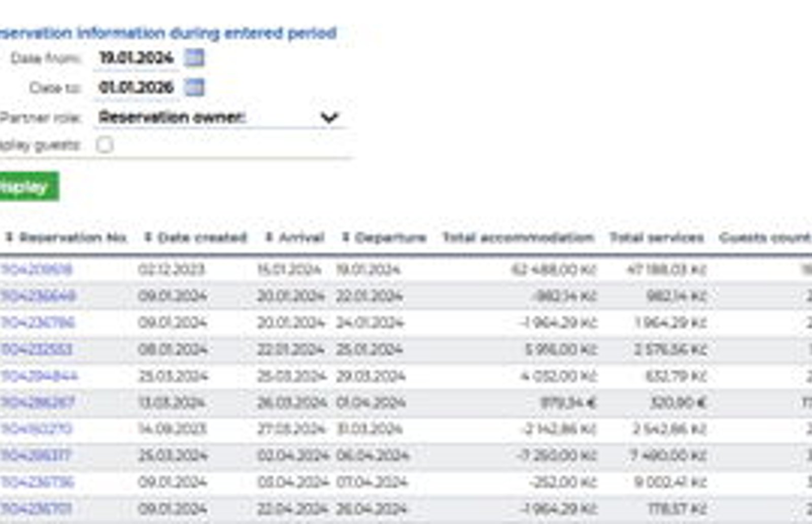Edit the Date to field showing 01.01.2026
The image size is (812, 524).
tap(137, 87)
